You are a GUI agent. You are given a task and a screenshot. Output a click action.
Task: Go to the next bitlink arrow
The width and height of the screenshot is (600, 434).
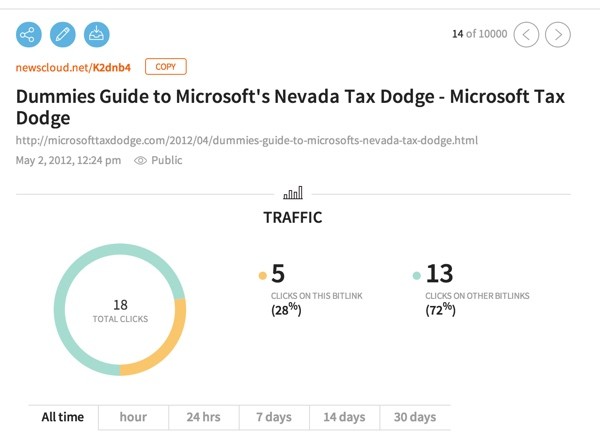click(x=558, y=35)
